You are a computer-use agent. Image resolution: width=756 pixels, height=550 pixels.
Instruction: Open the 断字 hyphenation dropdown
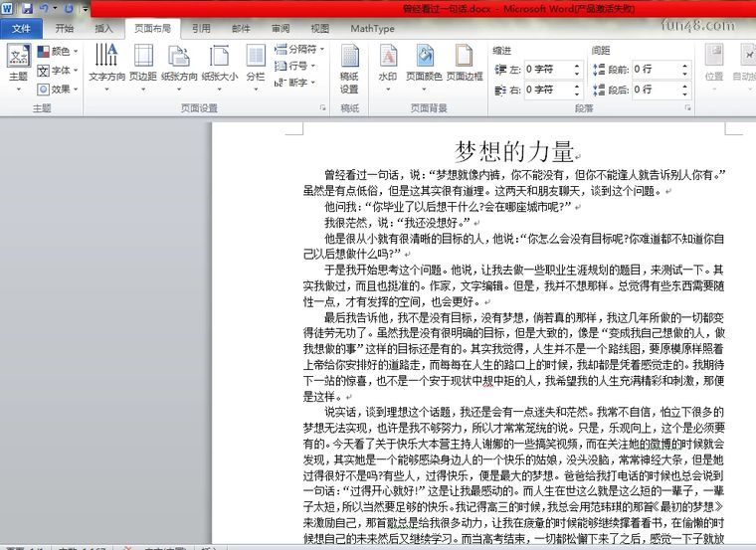pos(295,83)
